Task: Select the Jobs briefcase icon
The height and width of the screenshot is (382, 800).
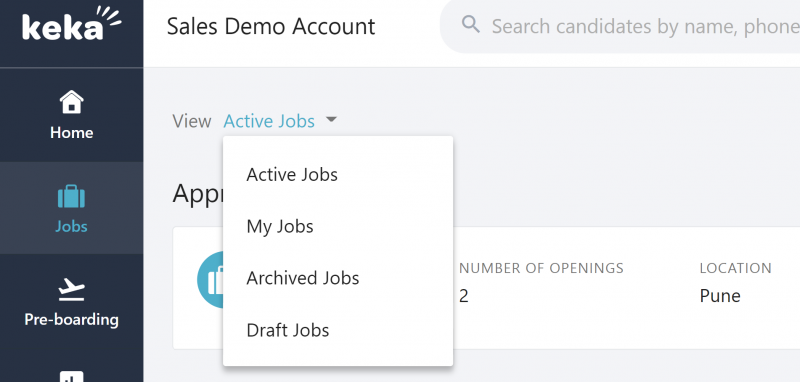Action: point(71,196)
